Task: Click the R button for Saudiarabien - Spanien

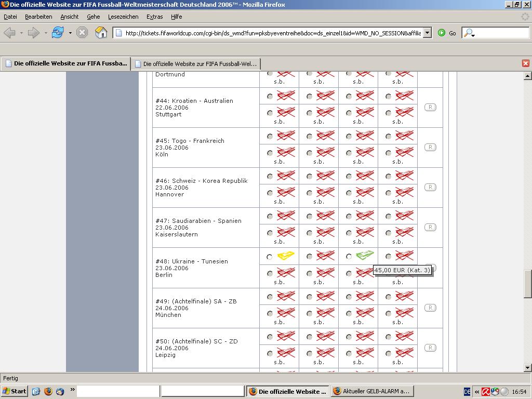Action: [430, 228]
